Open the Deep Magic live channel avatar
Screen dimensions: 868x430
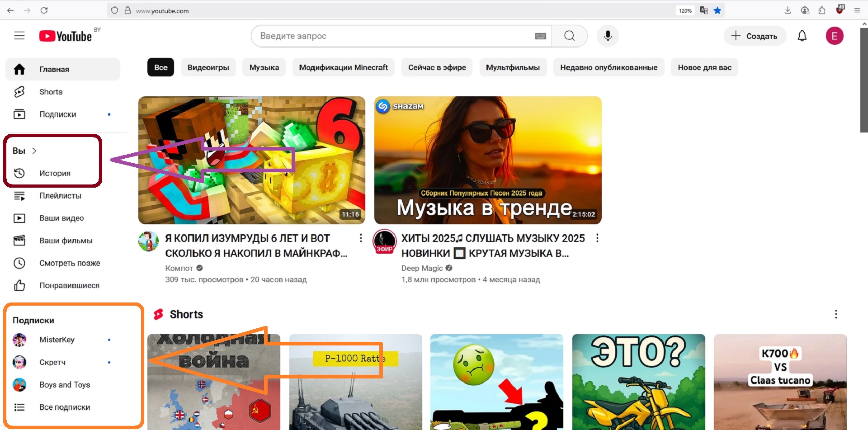[385, 241]
